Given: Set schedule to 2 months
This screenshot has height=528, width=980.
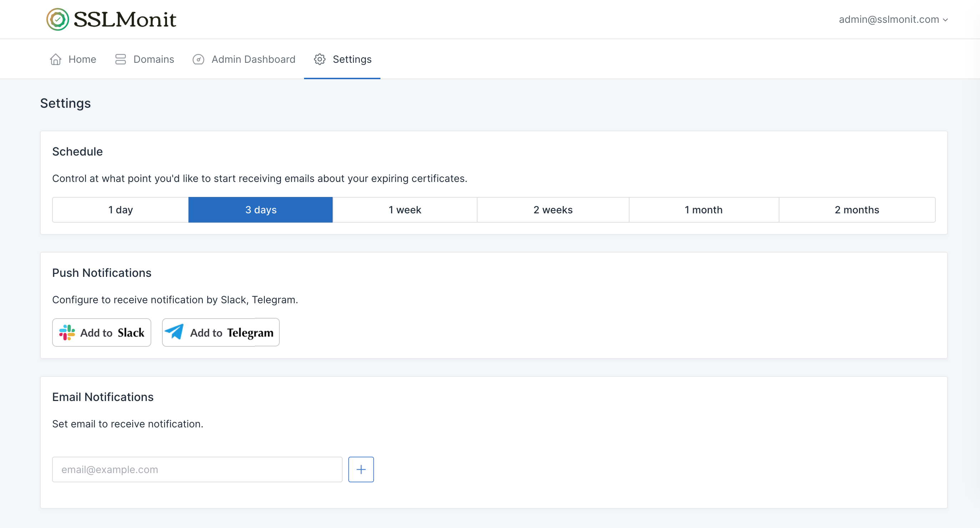Looking at the screenshot, I should point(857,210).
